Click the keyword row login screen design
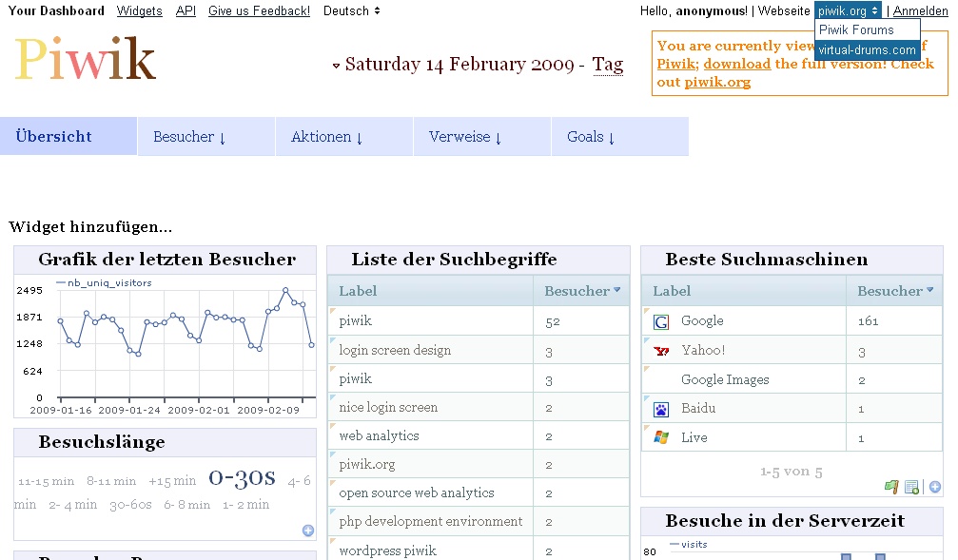The height and width of the screenshot is (560, 958). 479,350
